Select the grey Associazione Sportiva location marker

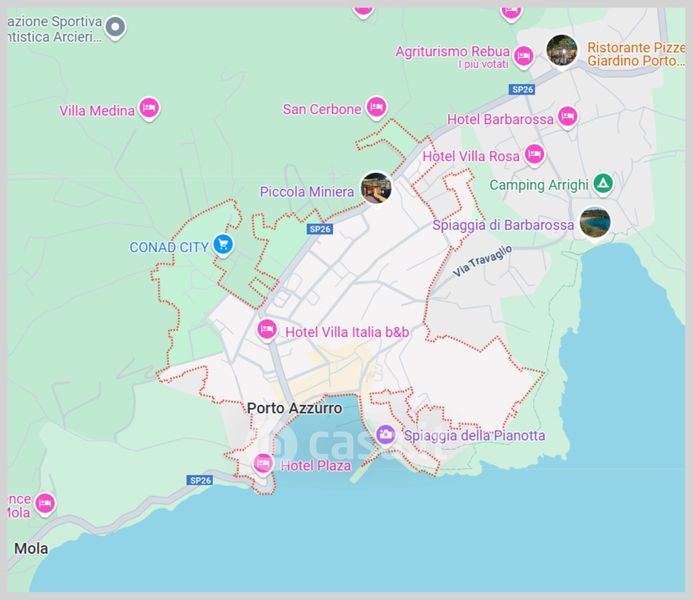point(116,27)
